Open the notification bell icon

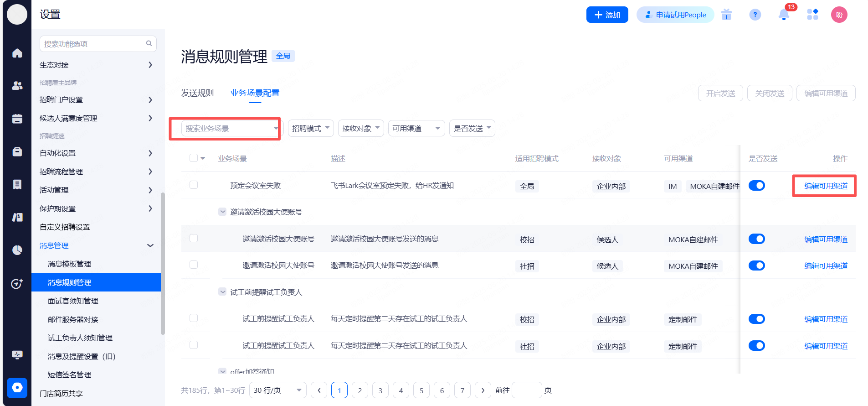(x=784, y=15)
